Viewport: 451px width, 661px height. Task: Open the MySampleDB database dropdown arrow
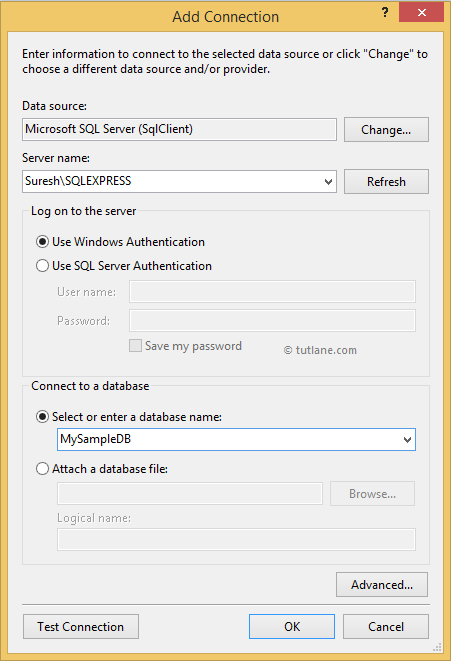(407, 440)
